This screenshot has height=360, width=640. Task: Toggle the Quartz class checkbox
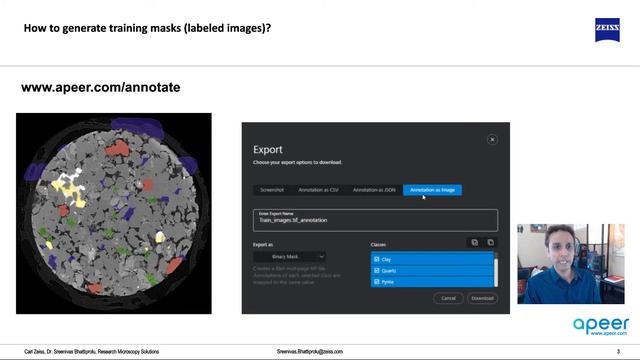(377, 270)
